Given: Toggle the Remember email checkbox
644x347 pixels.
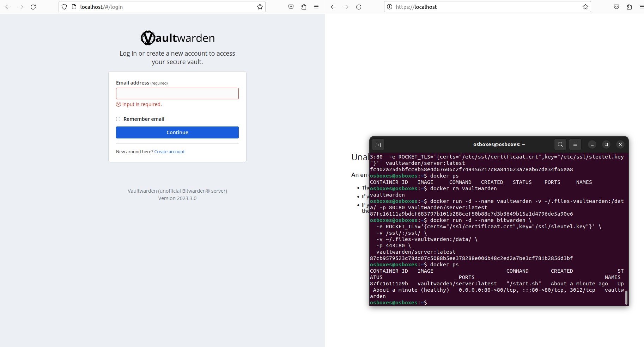Looking at the screenshot, I should [x=118, y=119].
